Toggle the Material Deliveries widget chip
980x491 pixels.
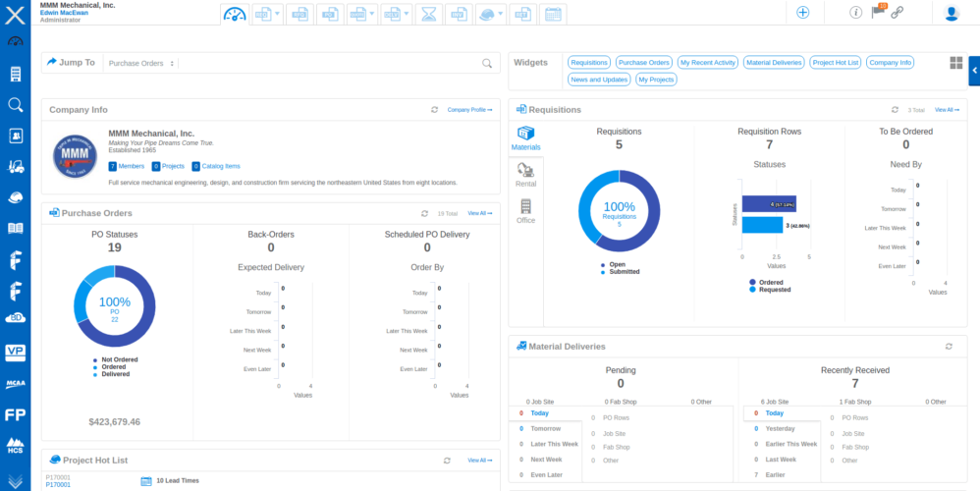click(x=774, y=63)
